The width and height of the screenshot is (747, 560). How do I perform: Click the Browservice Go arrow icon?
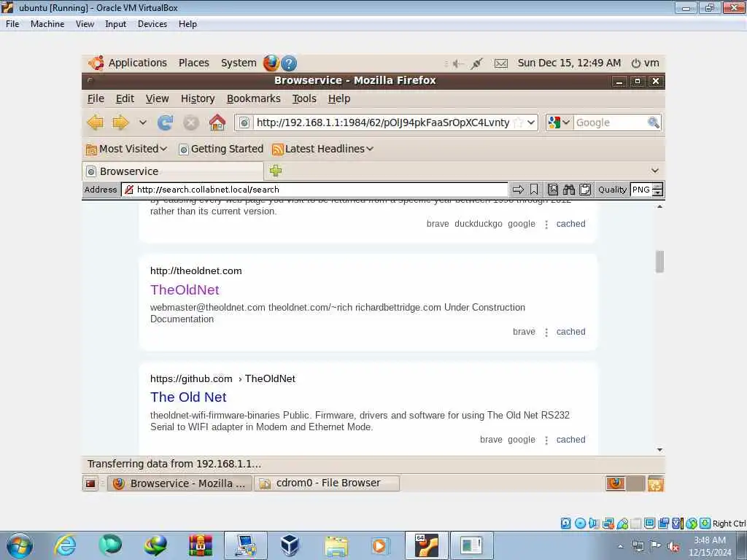519,190
